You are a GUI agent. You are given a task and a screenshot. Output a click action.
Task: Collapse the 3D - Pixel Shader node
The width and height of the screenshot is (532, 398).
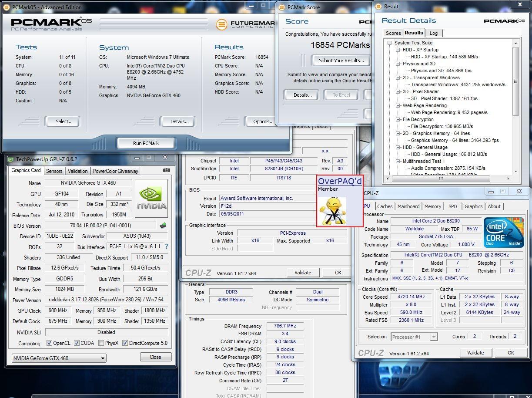tap(398, 91)
